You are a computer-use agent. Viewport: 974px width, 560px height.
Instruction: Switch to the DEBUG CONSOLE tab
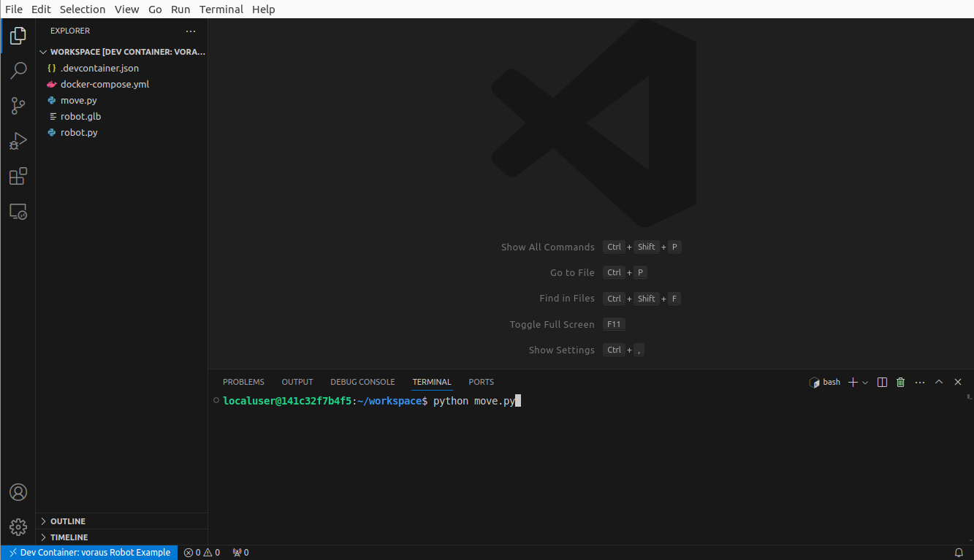362,382
